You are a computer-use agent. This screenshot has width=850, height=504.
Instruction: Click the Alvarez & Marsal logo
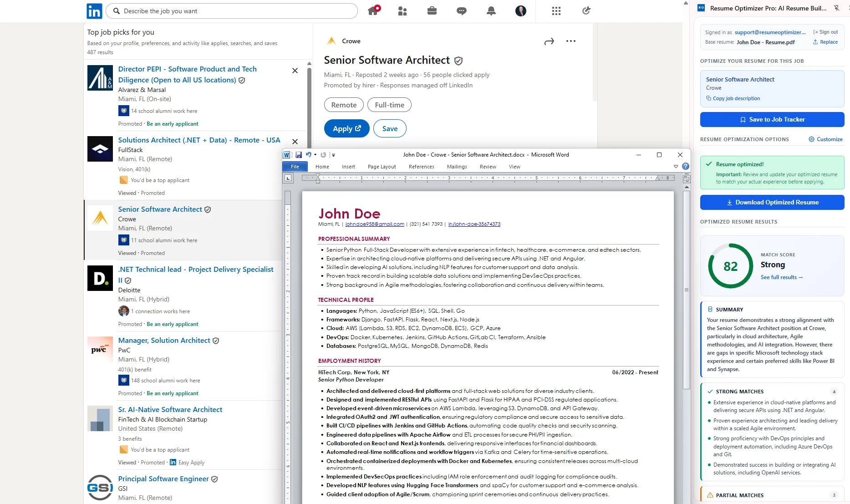[x=100, y=78]
